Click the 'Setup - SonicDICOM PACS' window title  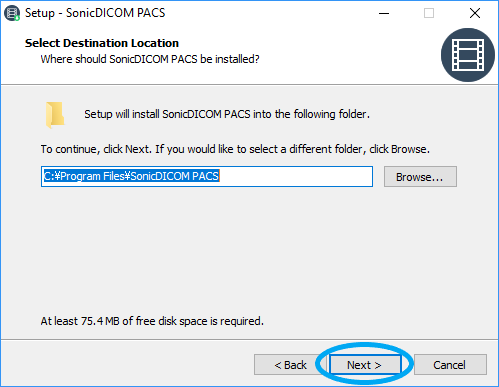(95, 13)
